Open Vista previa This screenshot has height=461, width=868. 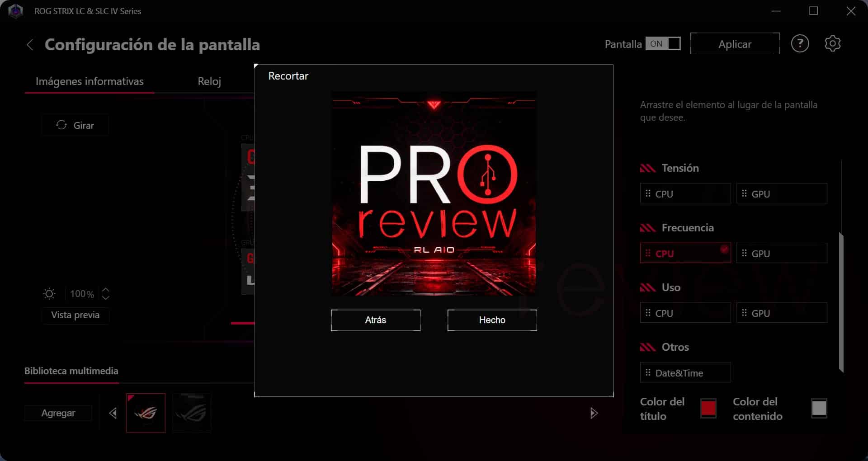(75, 315)
